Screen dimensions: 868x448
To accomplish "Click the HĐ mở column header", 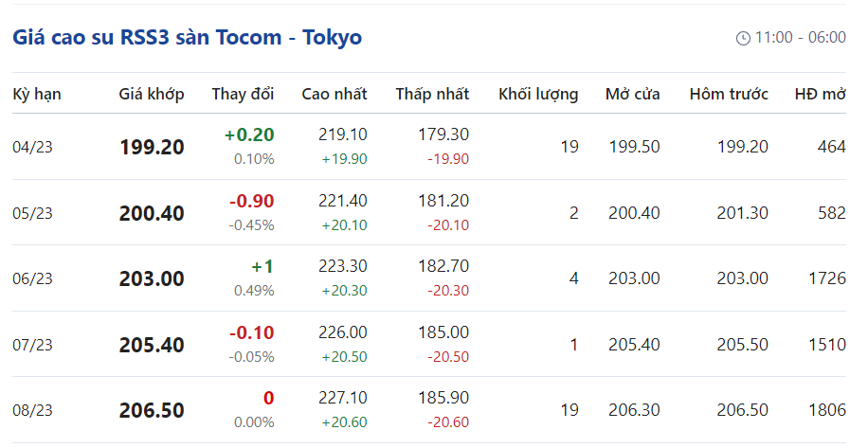I will click(x=821, y=94).
